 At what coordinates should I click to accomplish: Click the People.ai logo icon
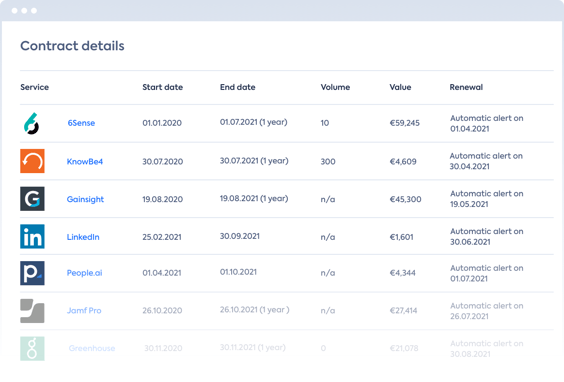point(32,273)
